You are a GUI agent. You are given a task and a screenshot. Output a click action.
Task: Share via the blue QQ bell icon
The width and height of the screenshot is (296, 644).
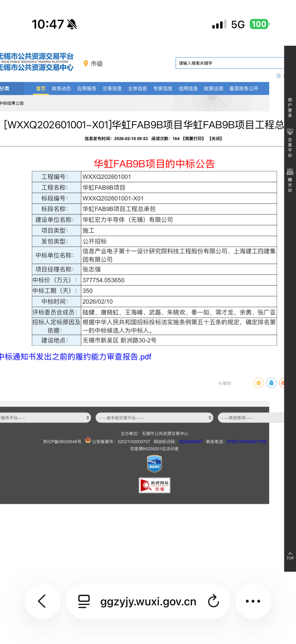pyautogui.click(x=271, y=383)
